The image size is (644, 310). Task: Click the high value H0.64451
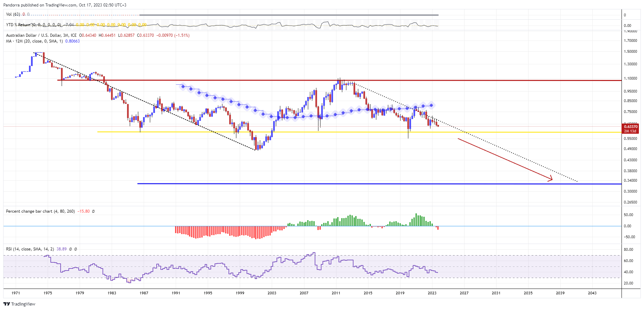[x=107, y=35]
